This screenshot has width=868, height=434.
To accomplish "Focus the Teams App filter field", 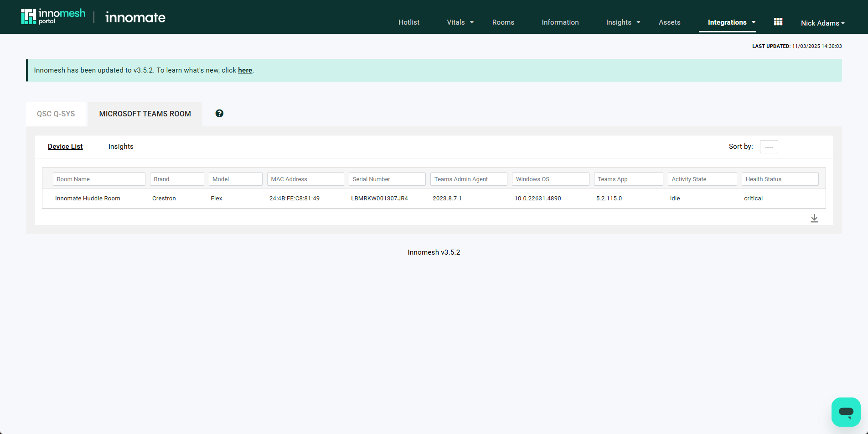I will tap(629, 179).
